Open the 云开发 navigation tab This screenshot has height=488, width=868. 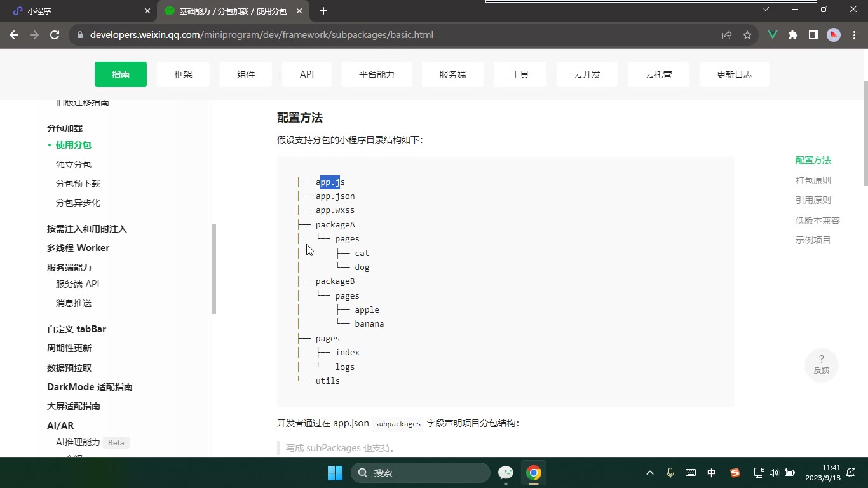point(587,74)
